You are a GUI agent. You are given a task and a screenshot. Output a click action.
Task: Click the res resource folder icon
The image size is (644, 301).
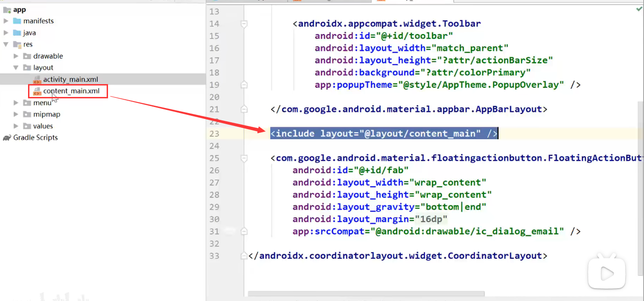pyautogui.click(x=17, y=45)
